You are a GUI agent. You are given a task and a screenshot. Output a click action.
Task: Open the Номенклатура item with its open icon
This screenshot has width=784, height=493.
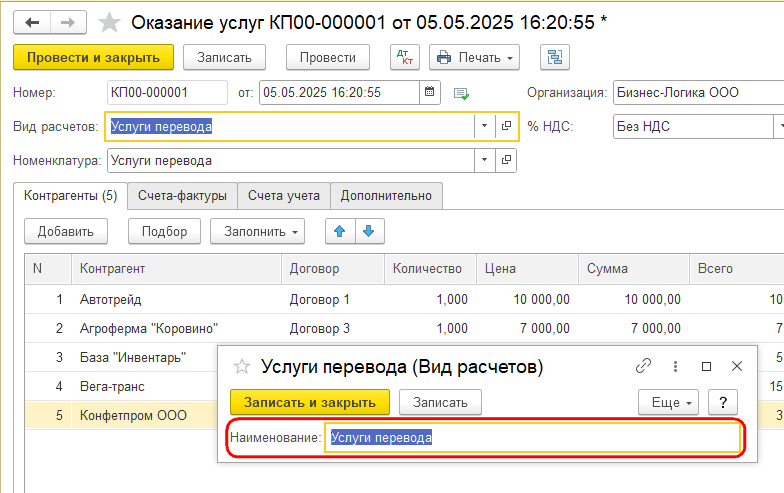[506, 160]
